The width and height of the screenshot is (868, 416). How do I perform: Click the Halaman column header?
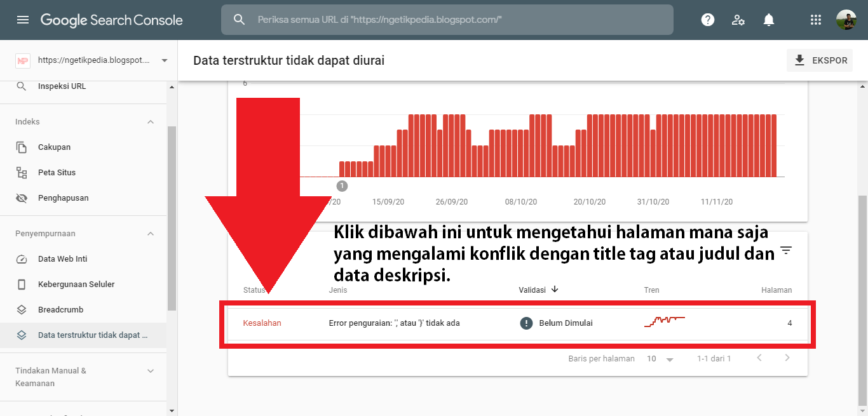pyautogui.click(x=776, y=290)
